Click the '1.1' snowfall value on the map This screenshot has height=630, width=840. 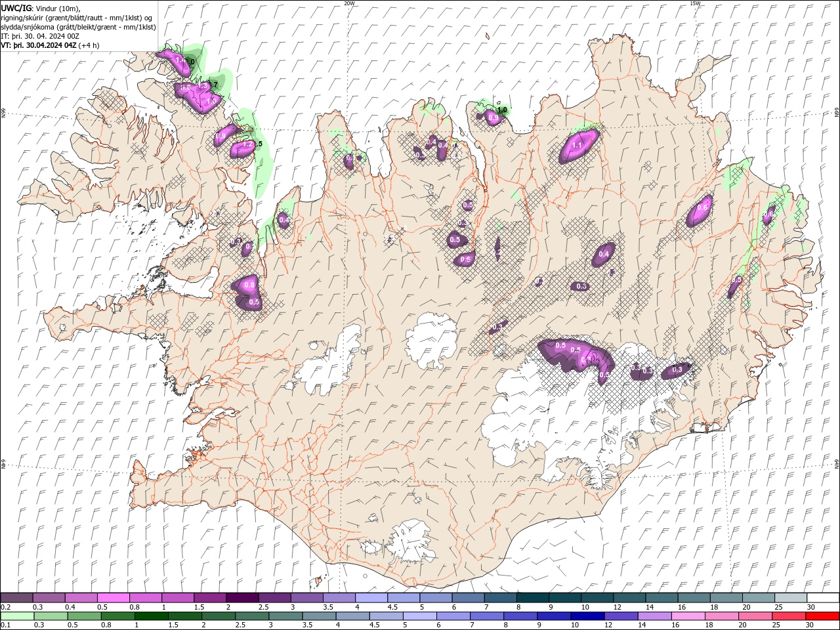click(577, 146)
